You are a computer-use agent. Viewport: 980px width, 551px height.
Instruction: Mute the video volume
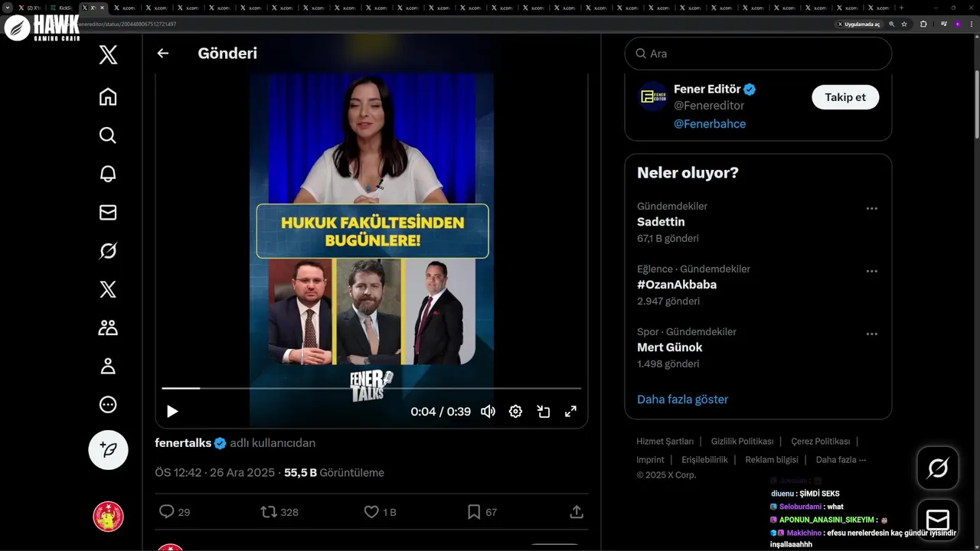click(x=488, y=412)
